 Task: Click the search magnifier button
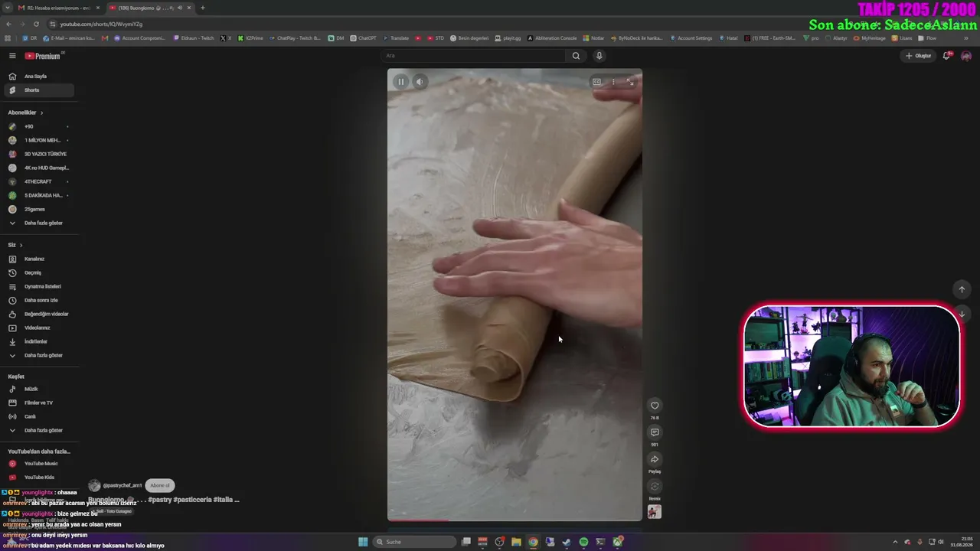[x=576, y=56]
